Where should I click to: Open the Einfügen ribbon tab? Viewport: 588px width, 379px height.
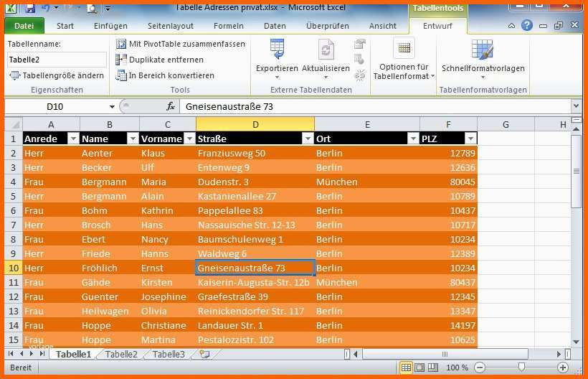point(110,26)
